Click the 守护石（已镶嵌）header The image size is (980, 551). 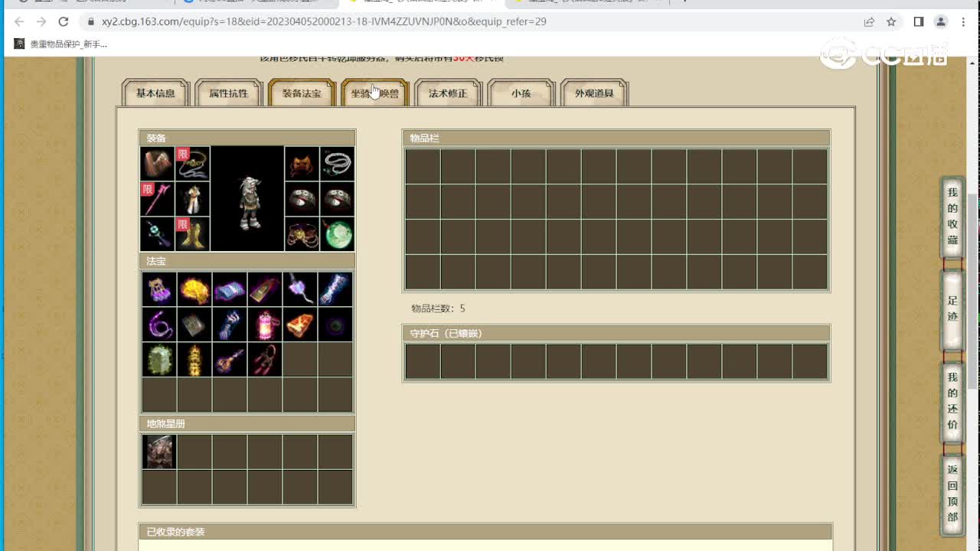pos(616,333)
